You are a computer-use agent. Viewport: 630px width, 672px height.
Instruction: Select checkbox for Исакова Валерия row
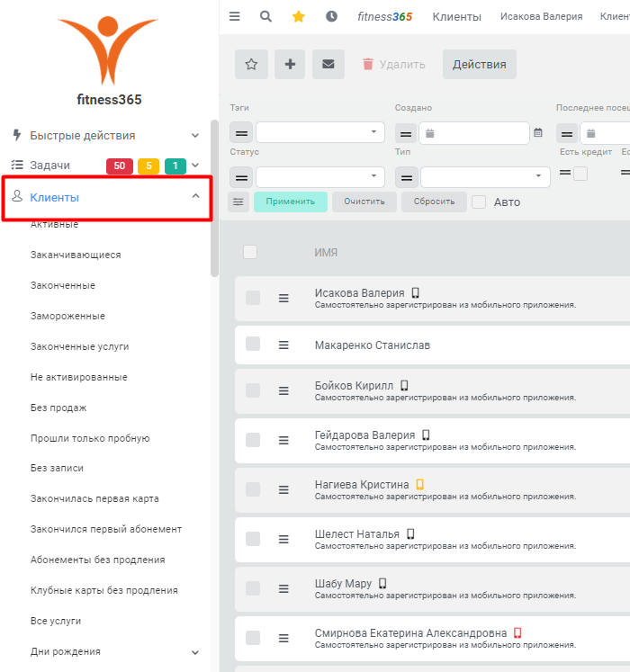pos(253,298)
